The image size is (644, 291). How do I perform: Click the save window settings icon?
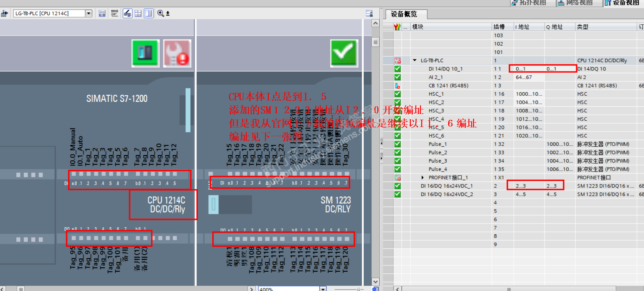pos(369,13)
